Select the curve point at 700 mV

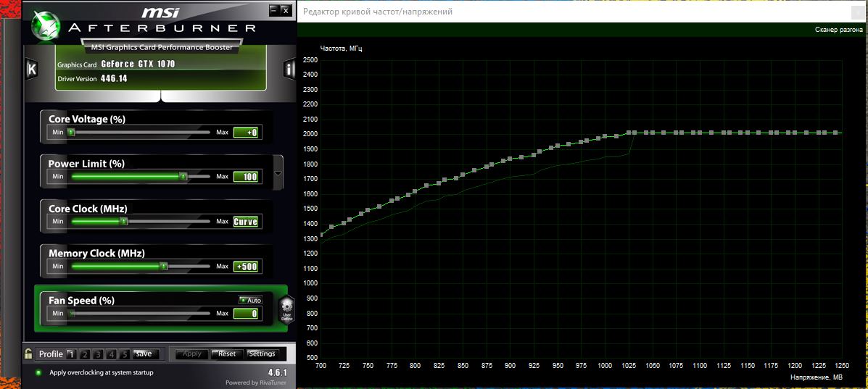[x=322, y=235]
